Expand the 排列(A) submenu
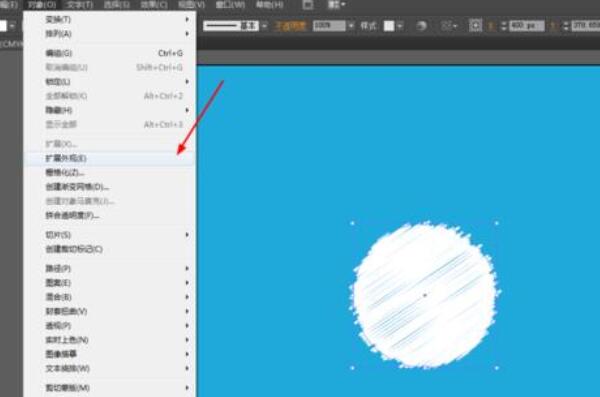The height and width of the screenshot is (397, 600). 110,34
